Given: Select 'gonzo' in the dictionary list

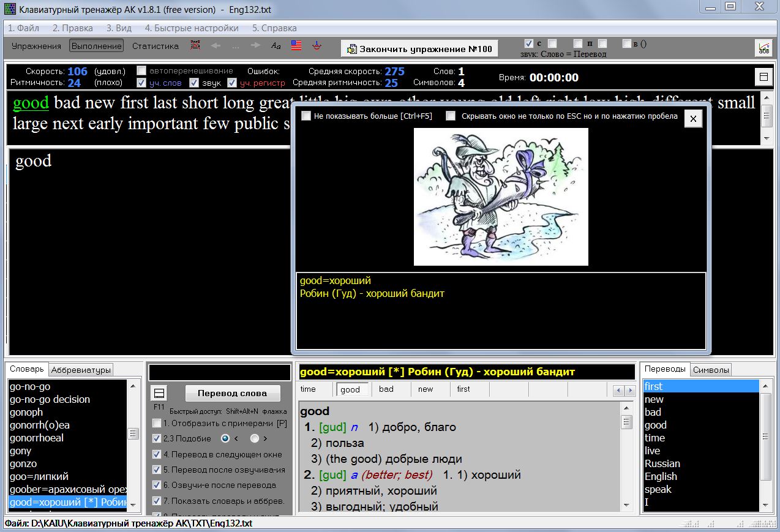Looking at the screenshot, I should tap(67, 463).
